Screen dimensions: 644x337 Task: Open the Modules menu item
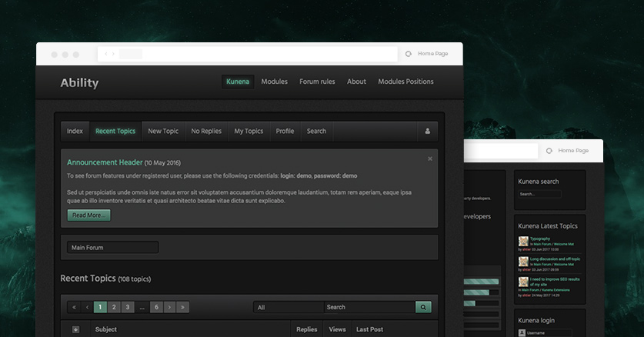pyautogui.click(x=275, y=82)
